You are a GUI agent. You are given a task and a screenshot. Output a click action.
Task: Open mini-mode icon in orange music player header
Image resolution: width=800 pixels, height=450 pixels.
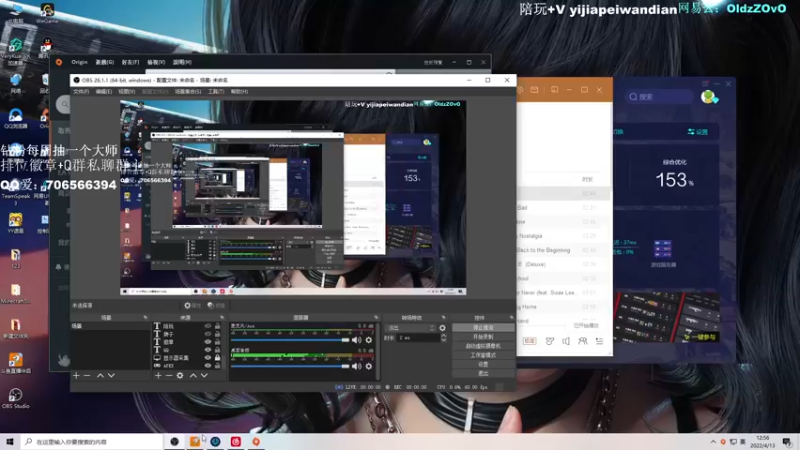tap(555, 90)
